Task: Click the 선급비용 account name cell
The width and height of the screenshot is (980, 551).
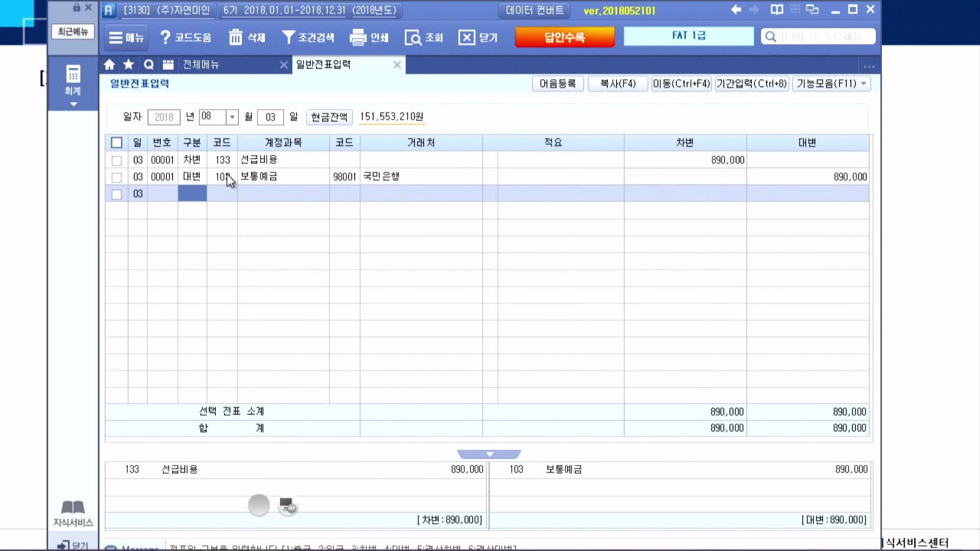Action: tap(283, 160)
